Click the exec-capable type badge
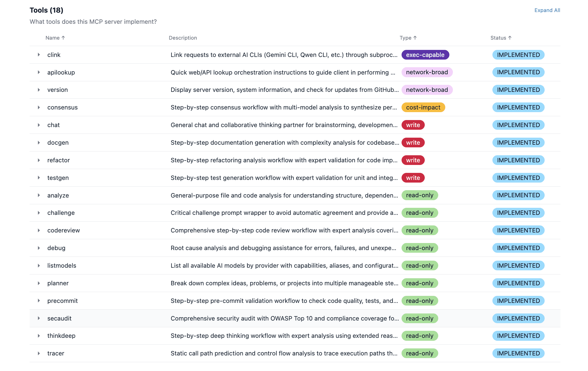The width and height of the screenshot is (588, 371). pos(425,55)
